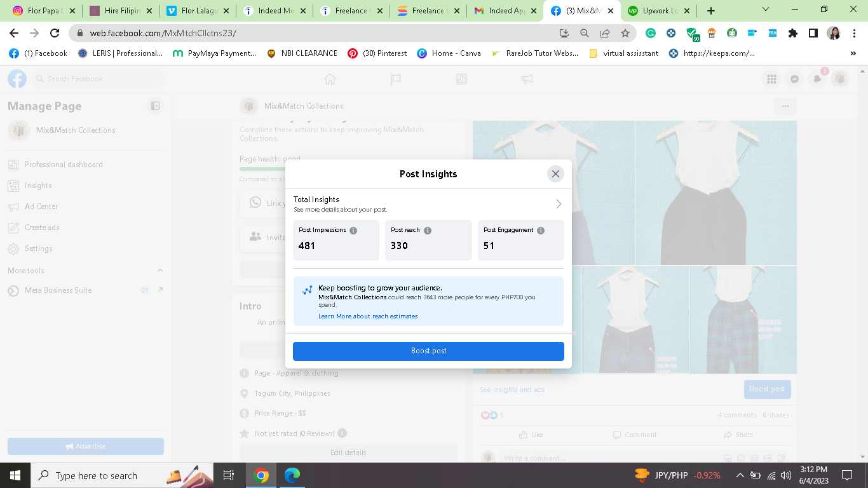868x488 pixels.
Task: Open the (1) Facebook bookmark
Action: pos(38,53)
